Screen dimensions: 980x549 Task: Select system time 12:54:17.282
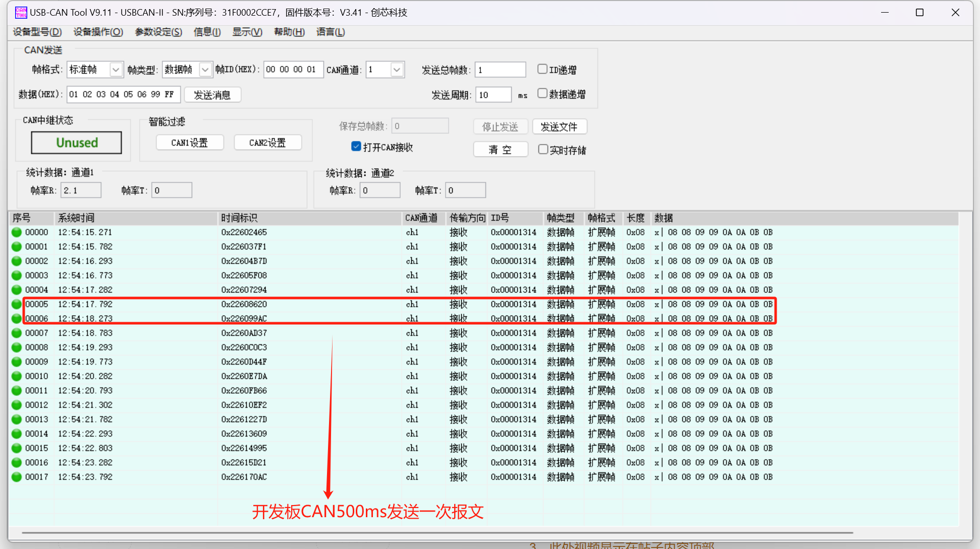[x=85, y=290]
